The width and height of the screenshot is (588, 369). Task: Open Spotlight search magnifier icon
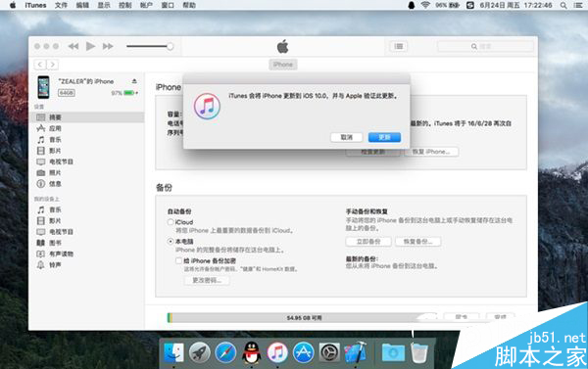[x=563, y=5]
